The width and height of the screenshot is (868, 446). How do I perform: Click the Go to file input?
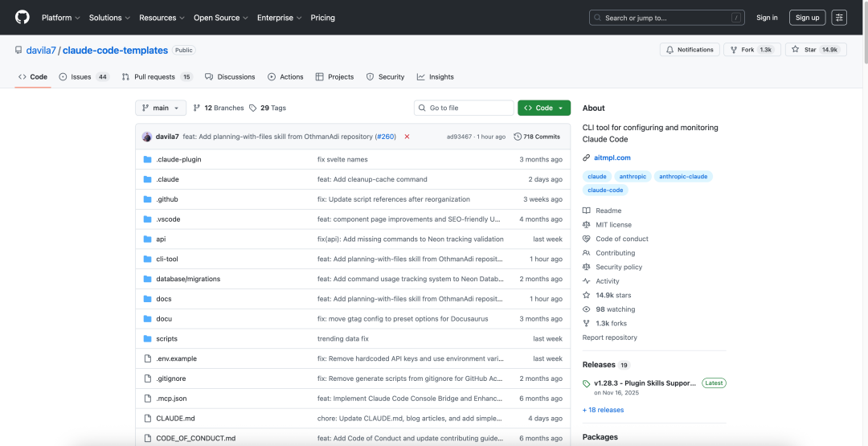(x=464, y=108)
